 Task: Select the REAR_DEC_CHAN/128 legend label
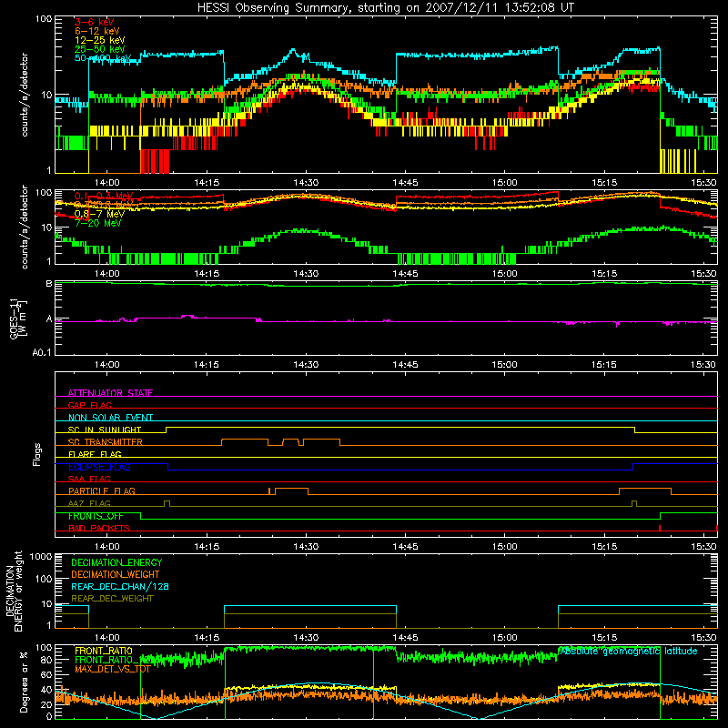[120, 586]
